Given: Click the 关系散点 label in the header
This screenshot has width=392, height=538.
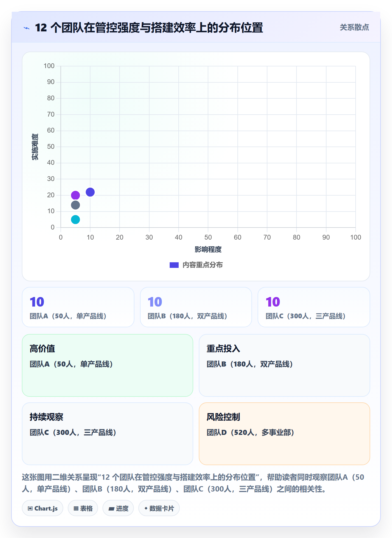Looking at the screenshot, I should (x=354, y=27).
